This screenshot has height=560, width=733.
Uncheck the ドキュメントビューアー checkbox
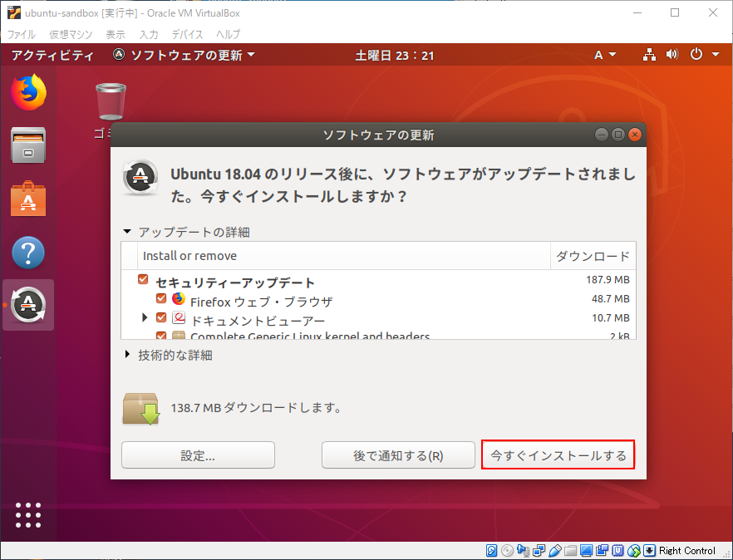pyautogui.click(x=161, y=317)
